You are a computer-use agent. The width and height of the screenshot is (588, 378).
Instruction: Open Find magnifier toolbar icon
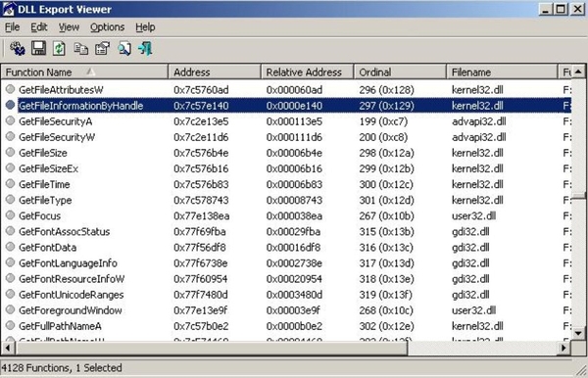click(124, 49)
